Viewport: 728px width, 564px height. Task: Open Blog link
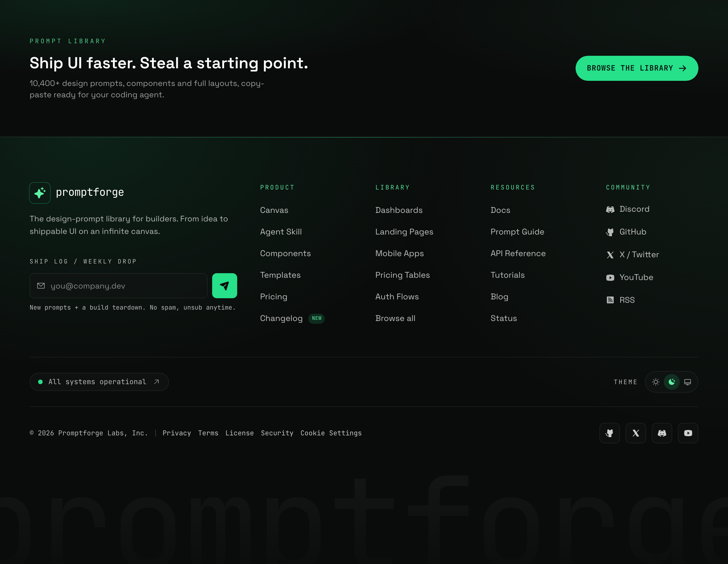pos(499,297)
